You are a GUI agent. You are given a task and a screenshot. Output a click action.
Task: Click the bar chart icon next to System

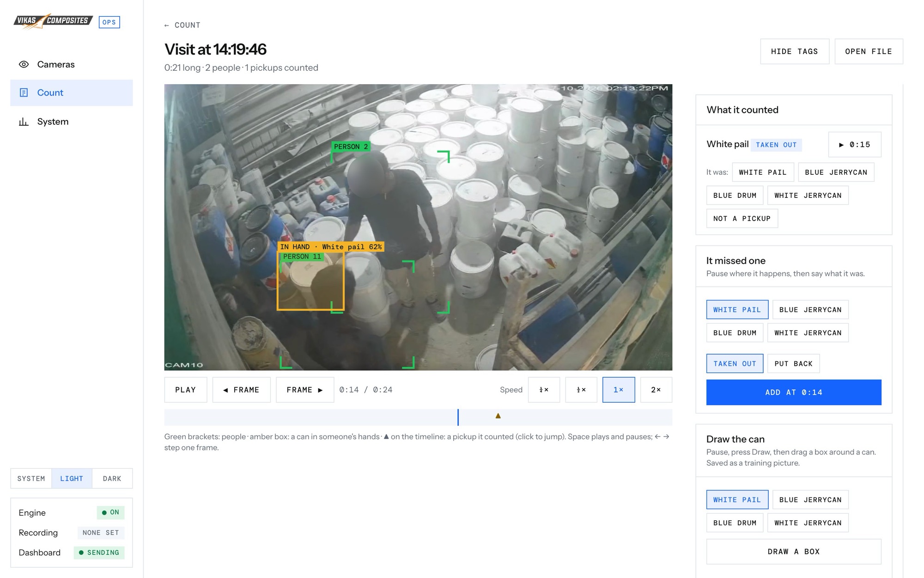click(24, 122)
